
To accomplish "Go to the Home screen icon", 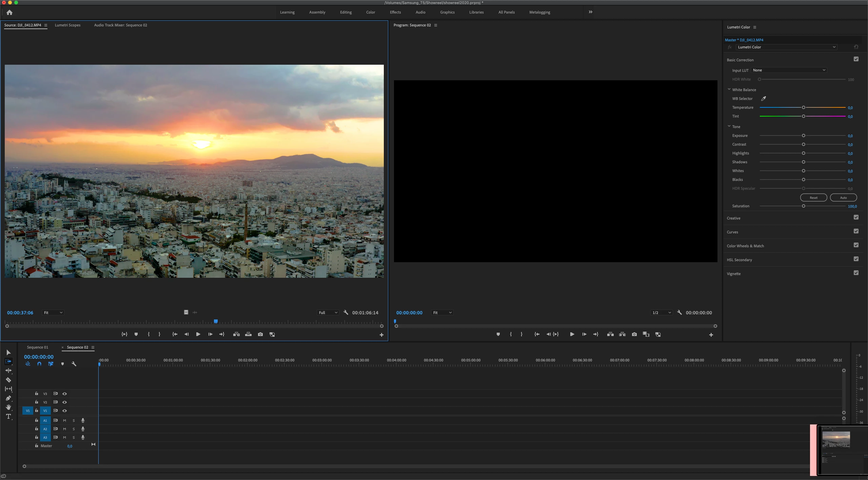I will click(x=9, y=13).
